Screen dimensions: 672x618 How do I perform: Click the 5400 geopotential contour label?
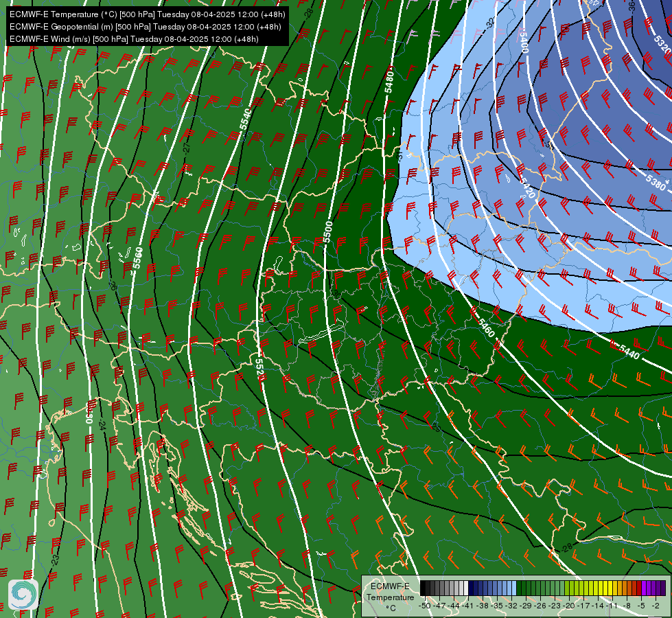pos(523,42)
